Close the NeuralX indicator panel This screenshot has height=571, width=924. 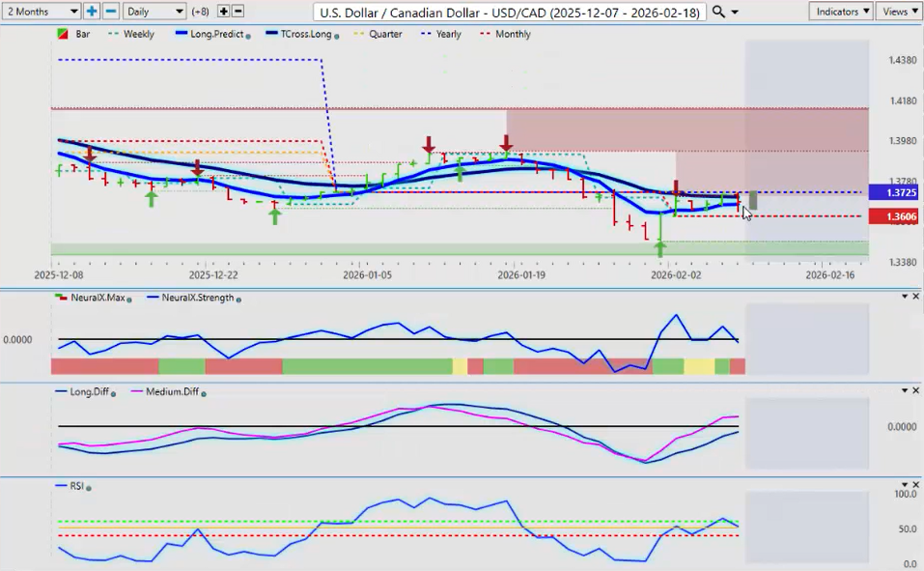915,296
